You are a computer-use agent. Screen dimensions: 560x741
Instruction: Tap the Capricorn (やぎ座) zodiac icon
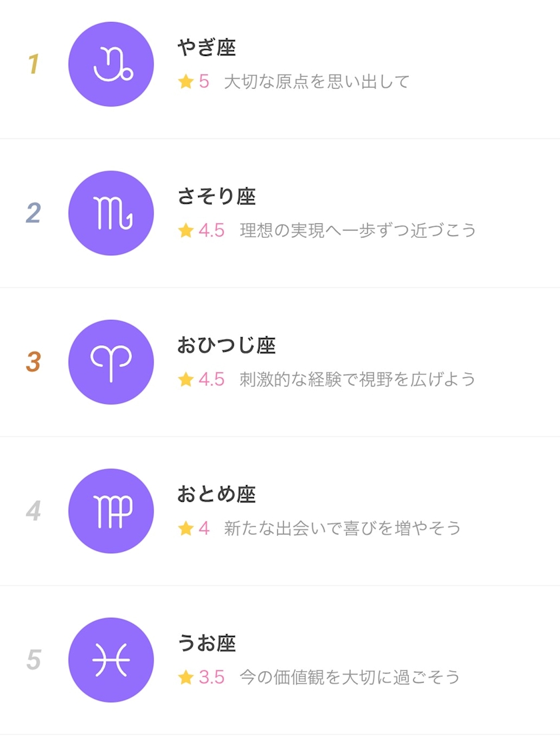pyautogui.click(x=111, y=64)
